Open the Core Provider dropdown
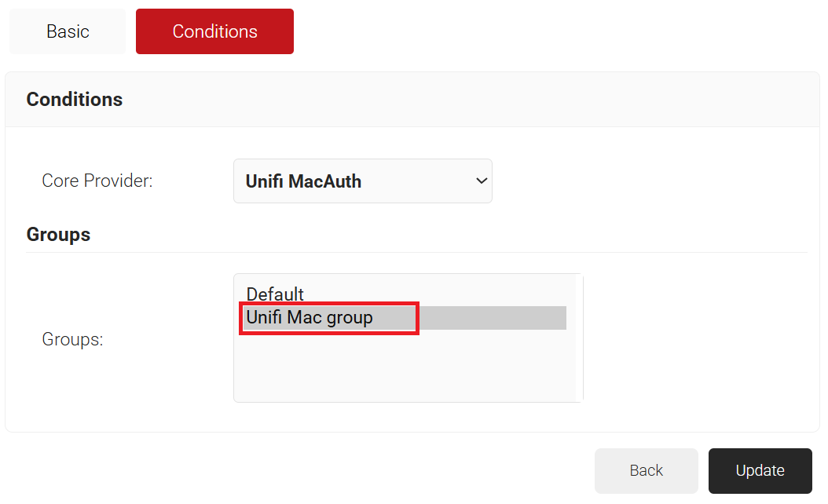 (362, 181)
